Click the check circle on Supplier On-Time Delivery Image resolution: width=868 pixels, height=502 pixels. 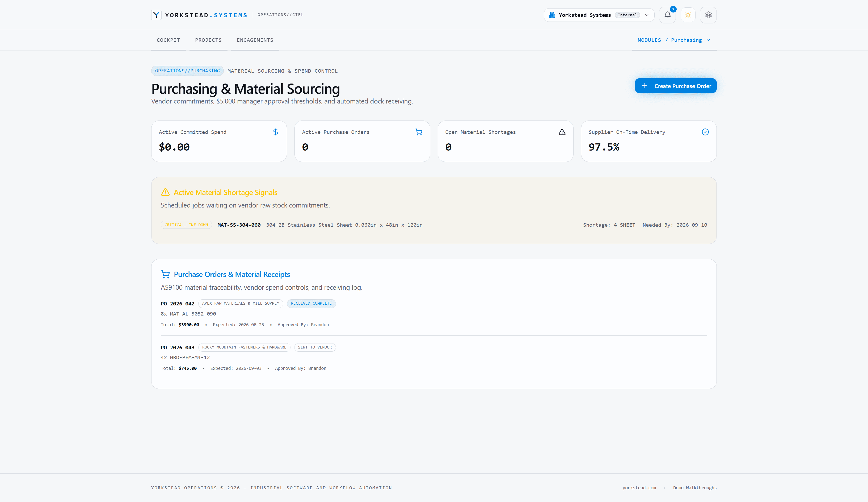tap(705, 132)
